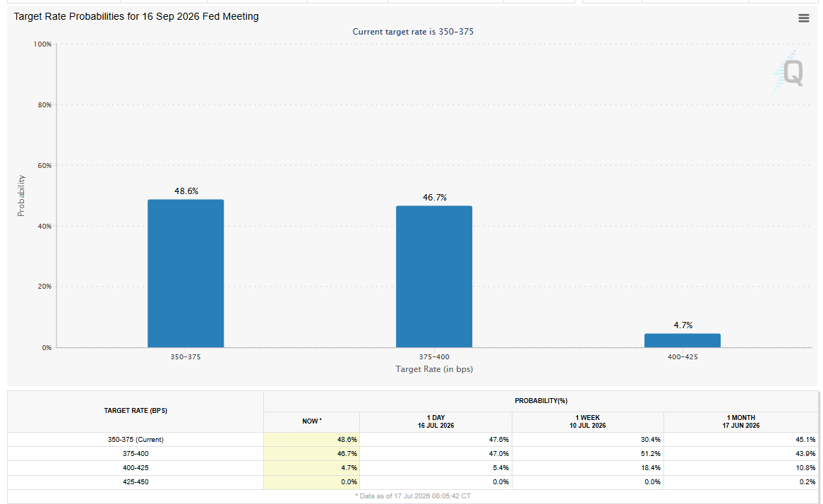Viewport: 823px width, 504px height.
Task: Select the 1 month 0.2% cell
Action: pos(740,482)
